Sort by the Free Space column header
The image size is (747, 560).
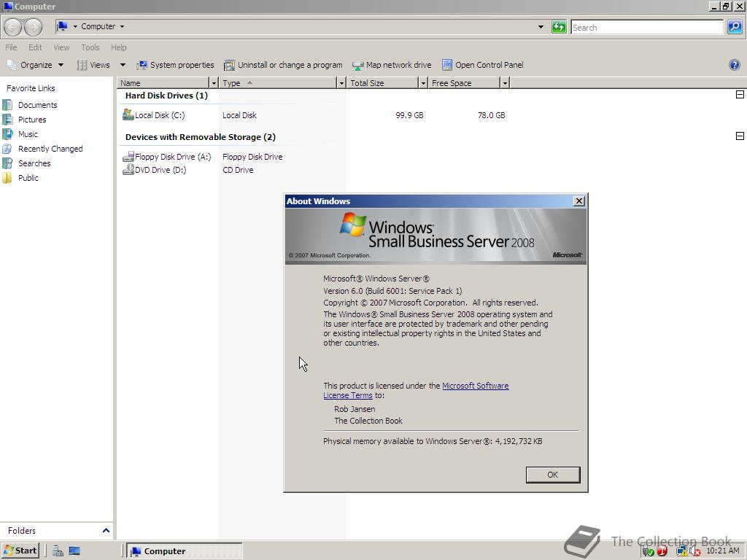pyautogui.click(x=464, y=83)
